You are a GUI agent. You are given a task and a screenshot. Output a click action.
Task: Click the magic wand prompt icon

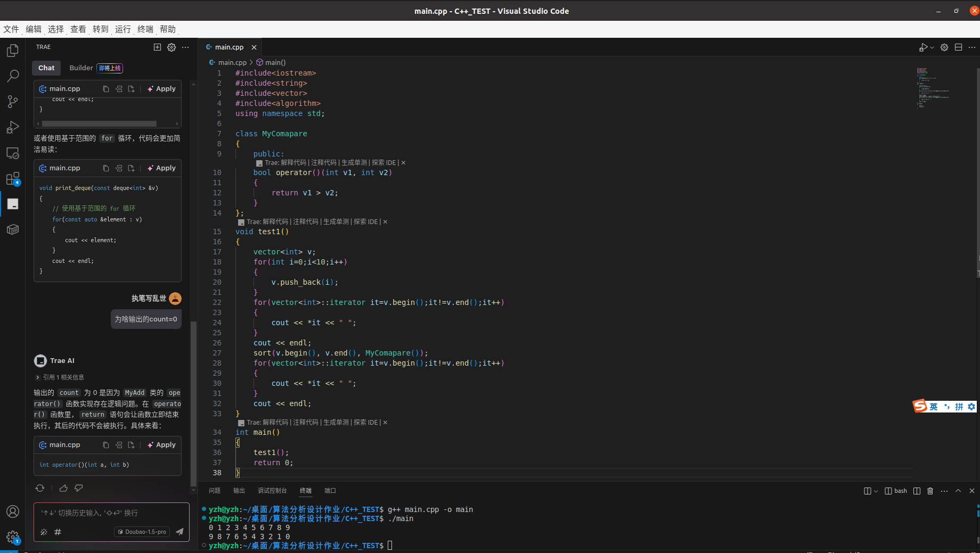pos(44,531)
